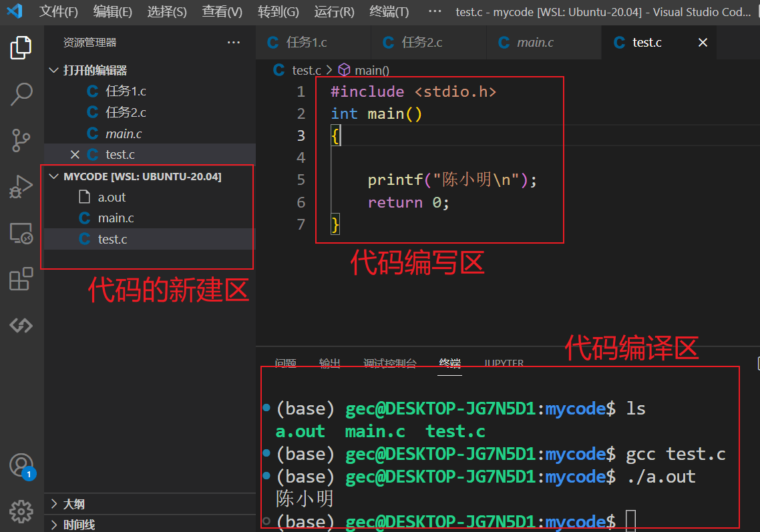Open the Run and Debug view
This screenshot has height=532, width=760.
pyautogui.click(x=21, y=186)
